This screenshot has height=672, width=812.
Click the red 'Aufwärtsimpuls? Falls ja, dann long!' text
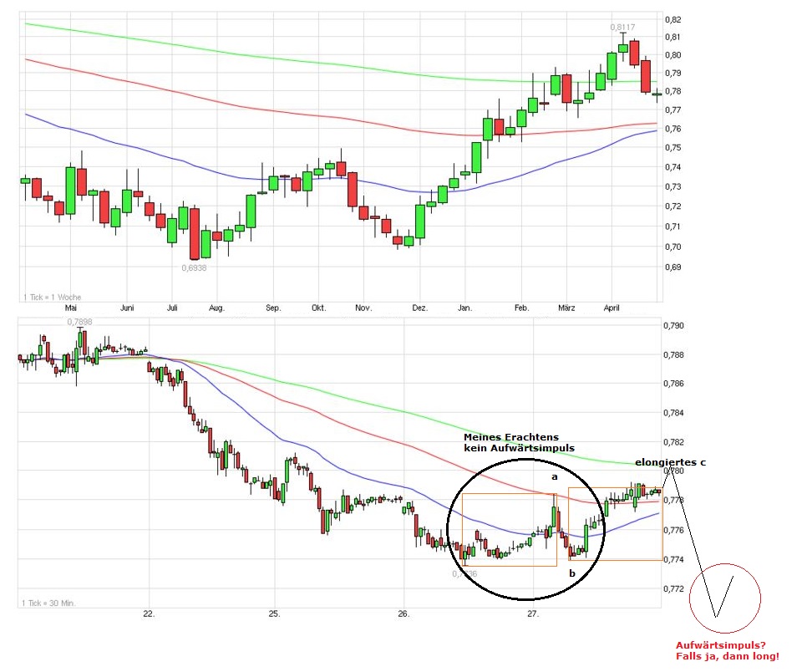(x=727, y=651)
